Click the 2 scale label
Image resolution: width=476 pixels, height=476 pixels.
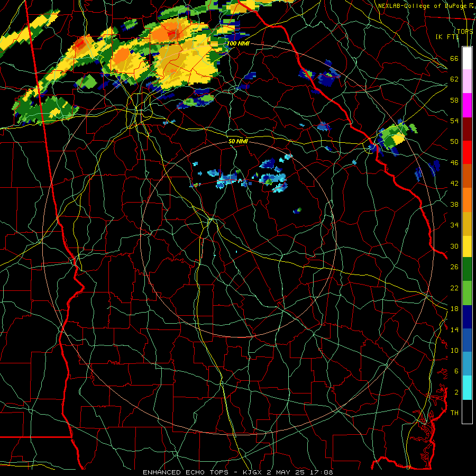pyautogui.click(x=456, y=392)
